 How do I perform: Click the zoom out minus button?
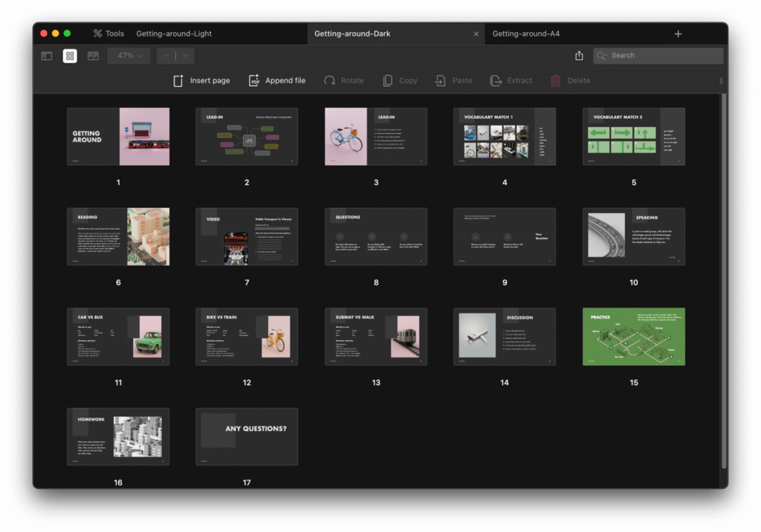[165, 56]
